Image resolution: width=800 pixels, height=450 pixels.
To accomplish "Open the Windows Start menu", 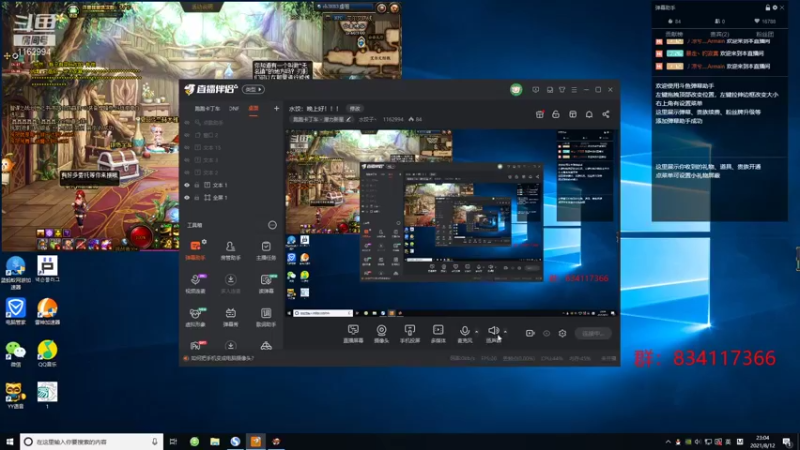I will click(10, 442).
